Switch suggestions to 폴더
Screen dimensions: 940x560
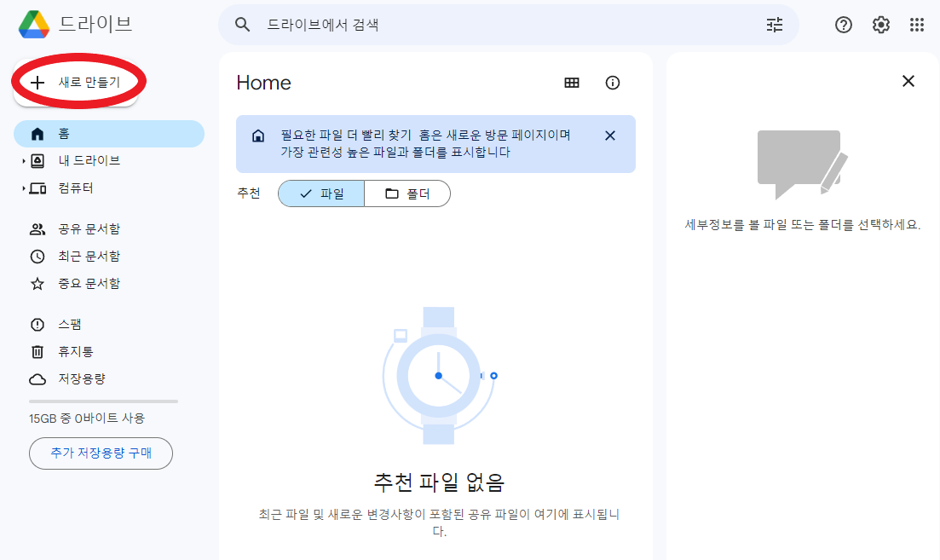click(x=407, y=193)
